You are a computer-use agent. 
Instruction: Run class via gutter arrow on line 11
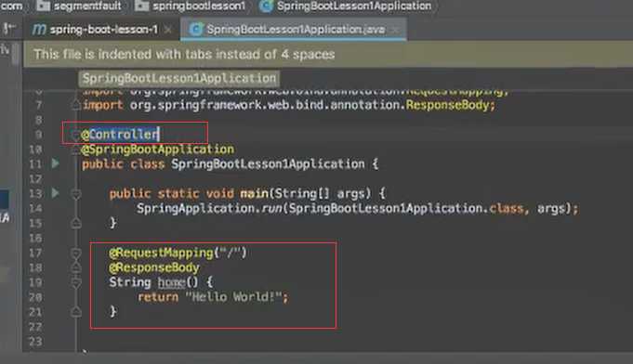56,163
